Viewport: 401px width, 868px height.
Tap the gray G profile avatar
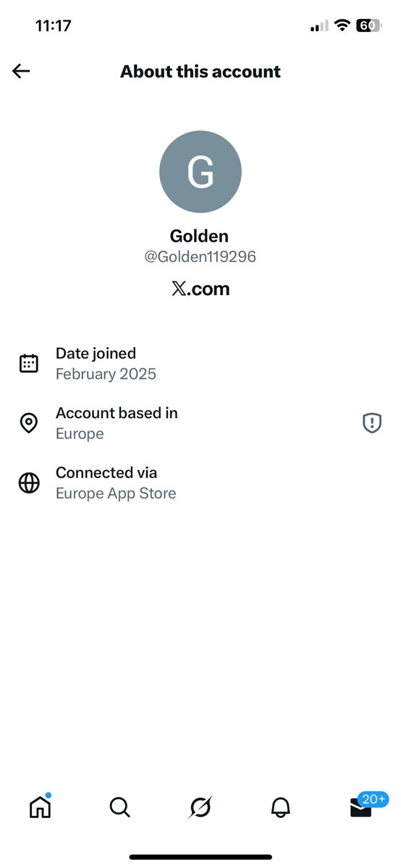pyautogui.click(x=200, y=172)
